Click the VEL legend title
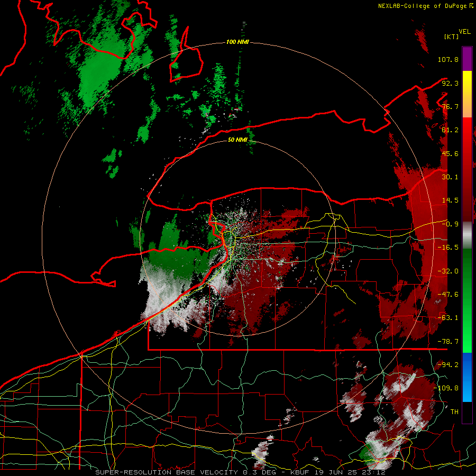476x476 pixels. click(x=464, y=32)
